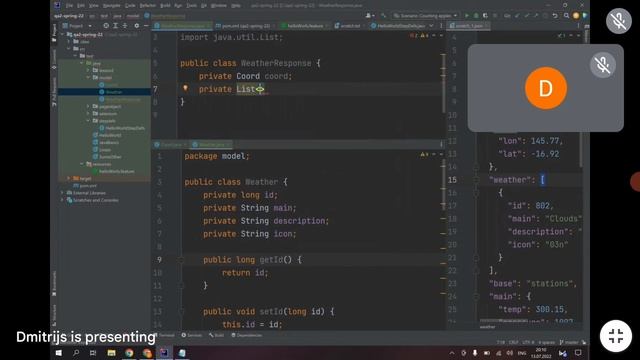Select HelloWorldStepDefs in project tree
This screenshot has width=640, height=360.
click(122, 128)
